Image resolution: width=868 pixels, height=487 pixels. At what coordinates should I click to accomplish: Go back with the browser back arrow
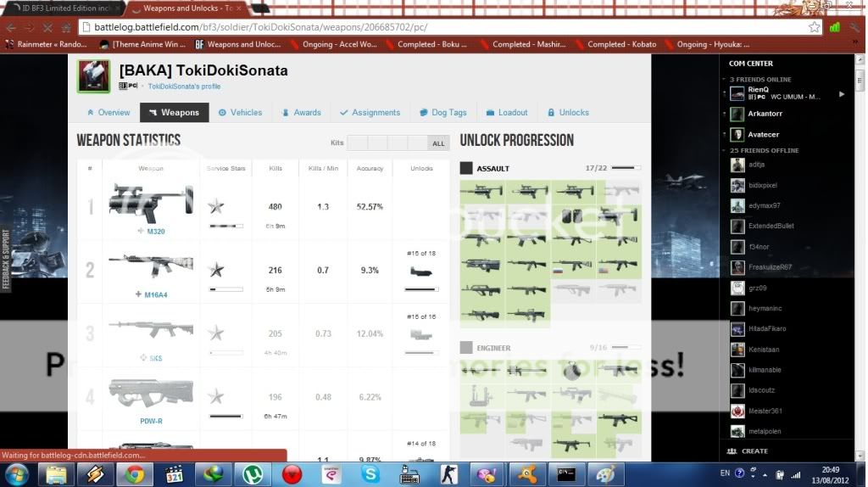click(x=11, y=27)
